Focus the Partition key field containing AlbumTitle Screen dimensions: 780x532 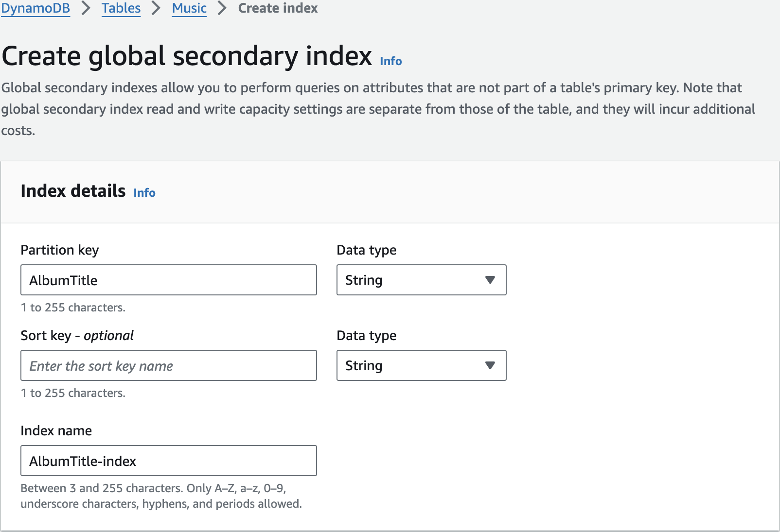tap(169, 280)
